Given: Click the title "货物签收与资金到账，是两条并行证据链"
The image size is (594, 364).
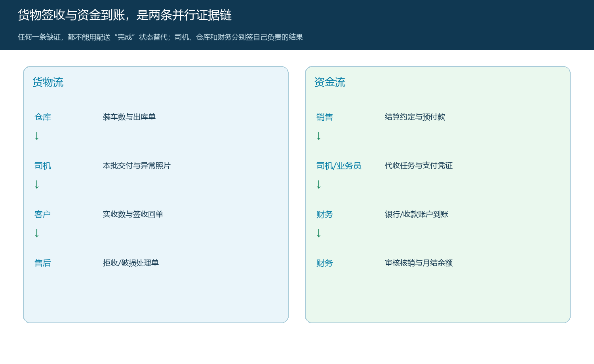Looking at the screenshot, I should click(x=125, y=15).
